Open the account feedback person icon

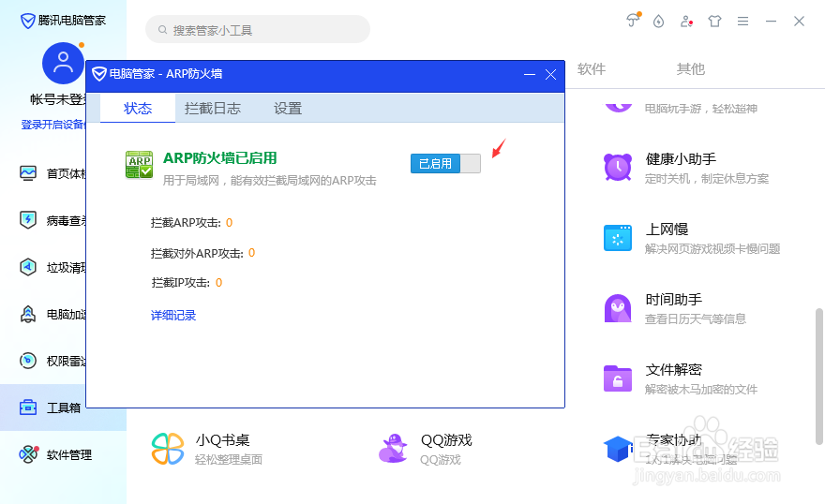point(686,21)
